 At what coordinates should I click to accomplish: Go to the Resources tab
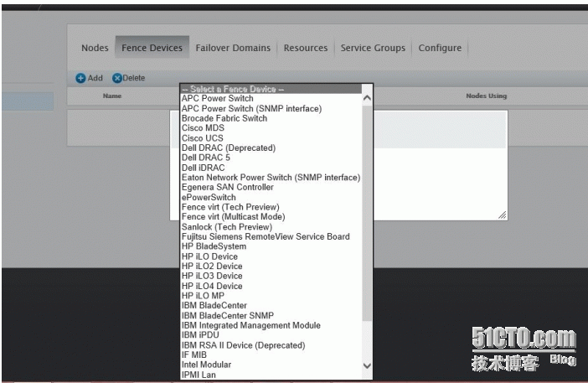pyautogui.click(x=306, y=48)
